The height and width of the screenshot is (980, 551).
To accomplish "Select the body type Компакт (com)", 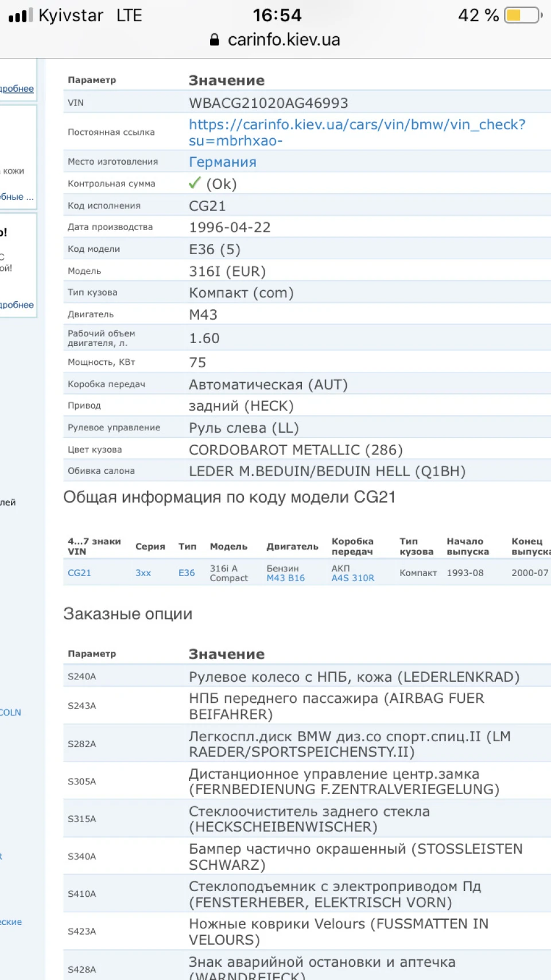I will pyautogui.click(x=241, y=293).
